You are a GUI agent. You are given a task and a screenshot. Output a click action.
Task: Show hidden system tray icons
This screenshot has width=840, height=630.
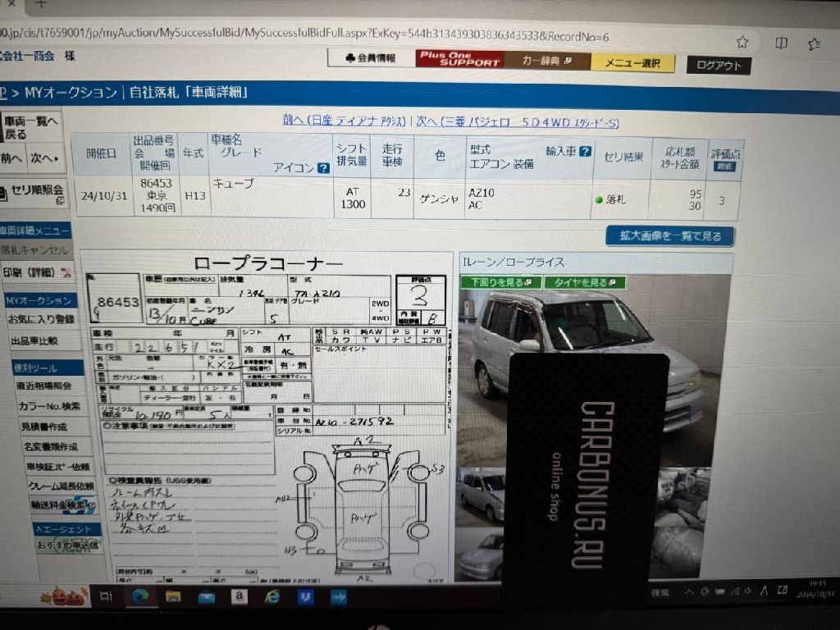click(x=689, y=592)
